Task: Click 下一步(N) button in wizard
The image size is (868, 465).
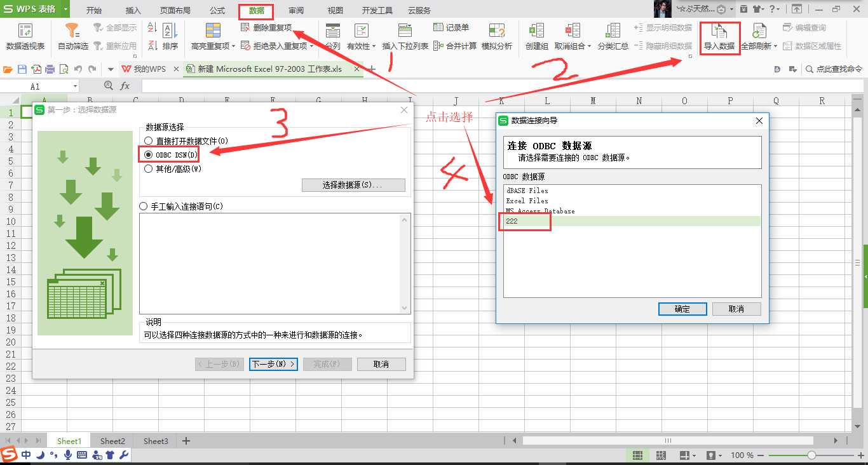Action: 273,364
